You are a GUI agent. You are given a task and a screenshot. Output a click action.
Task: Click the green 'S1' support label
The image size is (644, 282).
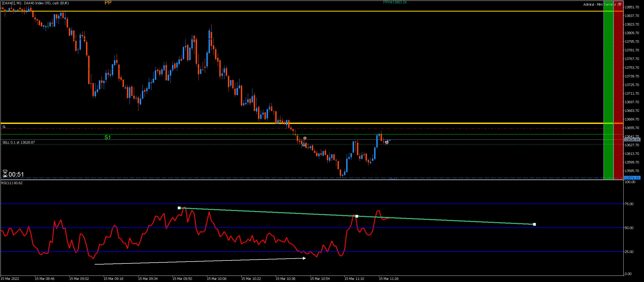coord(108,137)
